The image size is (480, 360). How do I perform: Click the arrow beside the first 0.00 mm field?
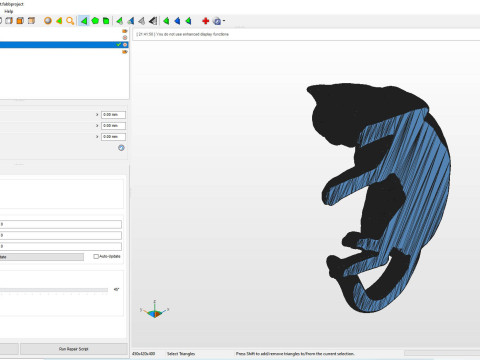(x=97, y=115)
